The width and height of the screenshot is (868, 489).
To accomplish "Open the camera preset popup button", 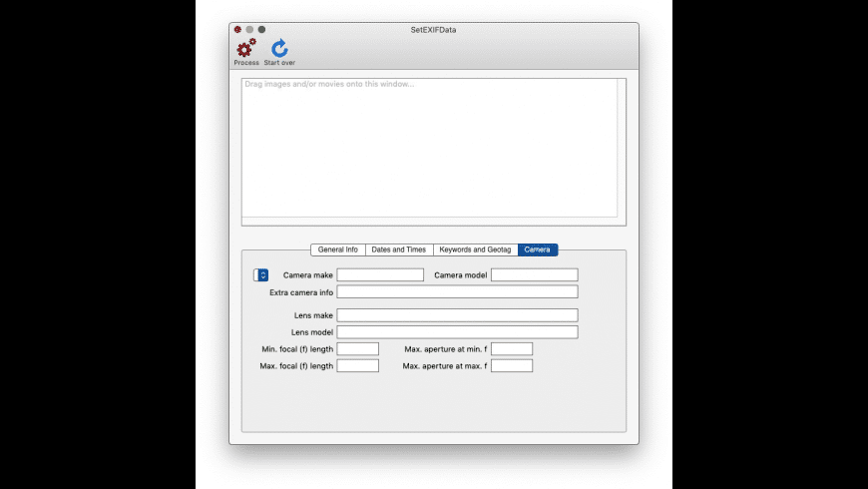I will (x=260, y=275).
